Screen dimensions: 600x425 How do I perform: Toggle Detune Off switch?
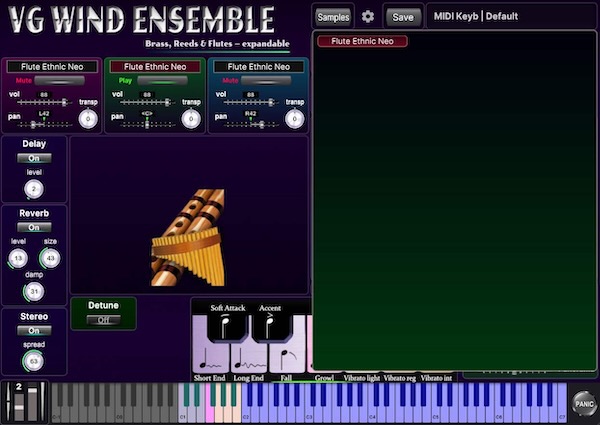[103, 320]
